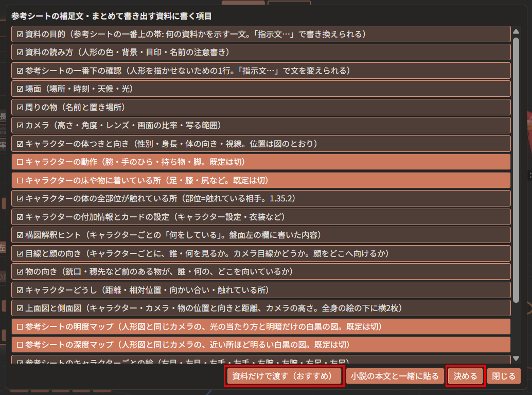Enable 参考シートの明度マップ
The image size is (532, 395).
click(261, 327)
